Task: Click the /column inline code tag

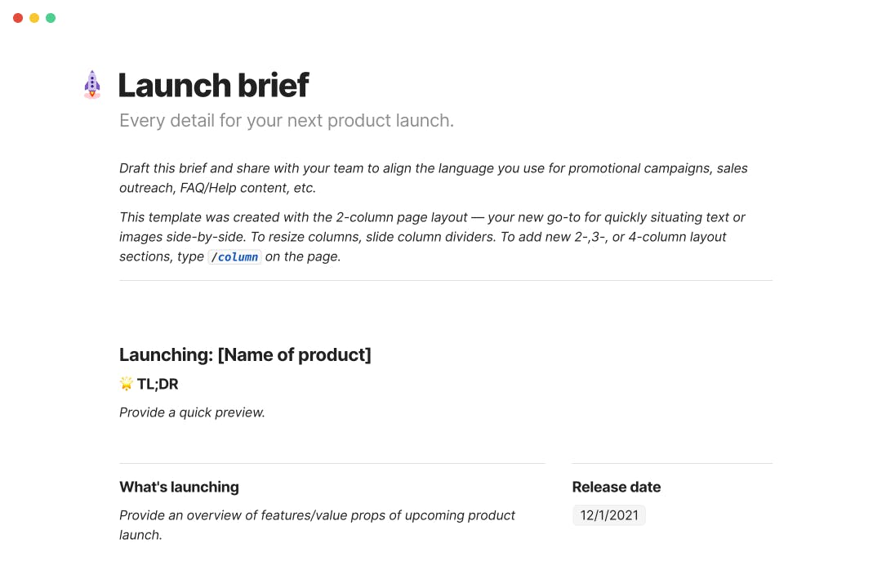Action: click(x=234, y=257)
